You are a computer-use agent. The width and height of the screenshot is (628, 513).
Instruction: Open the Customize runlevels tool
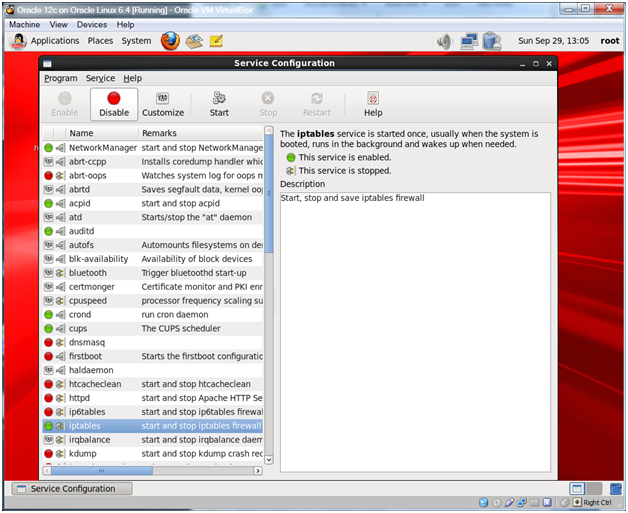click(x=163, y=104)
